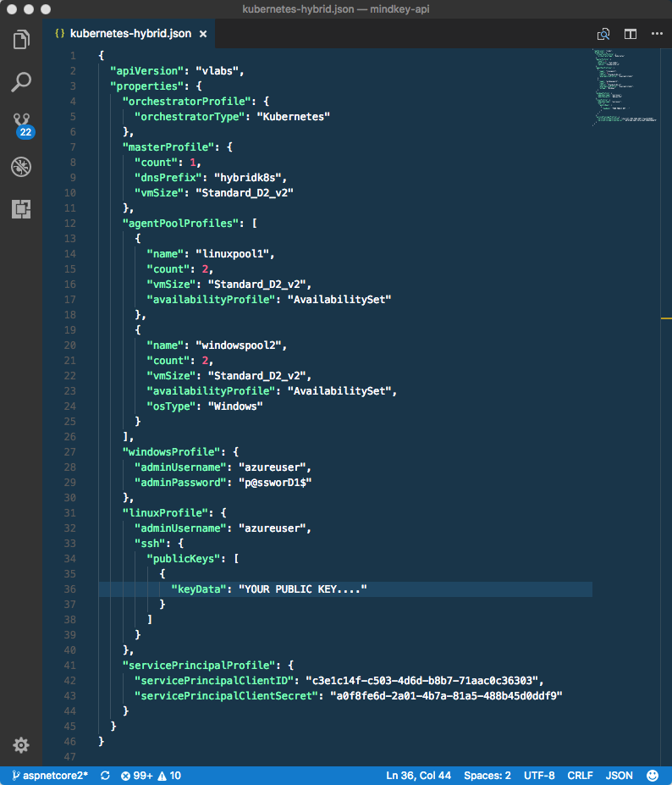Open the Debug view in activity bar
This screenshot has width=672, height=785.
point(21,167)
